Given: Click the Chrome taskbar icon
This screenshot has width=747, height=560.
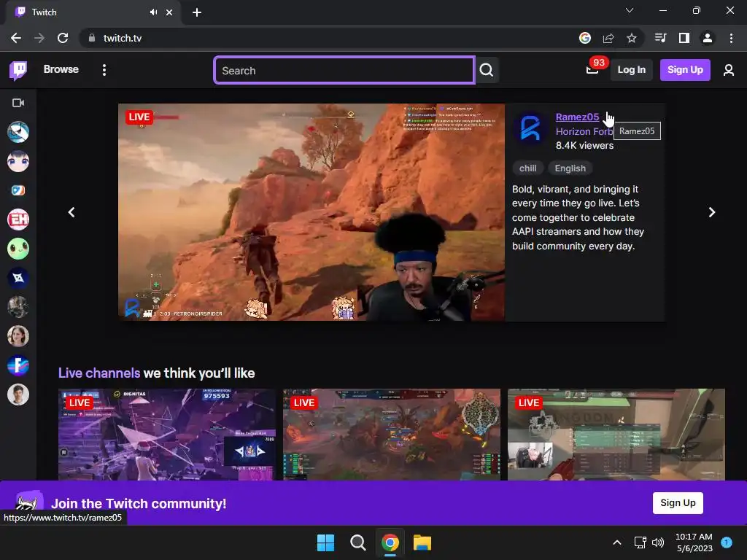Looking at the screenshot, I should pos(390,542).
